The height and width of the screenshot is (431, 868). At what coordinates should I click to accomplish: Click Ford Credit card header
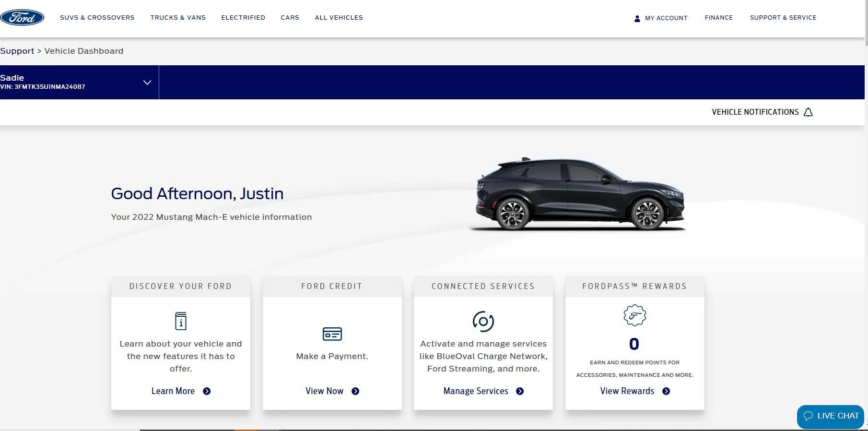click(x=332, y=286)
